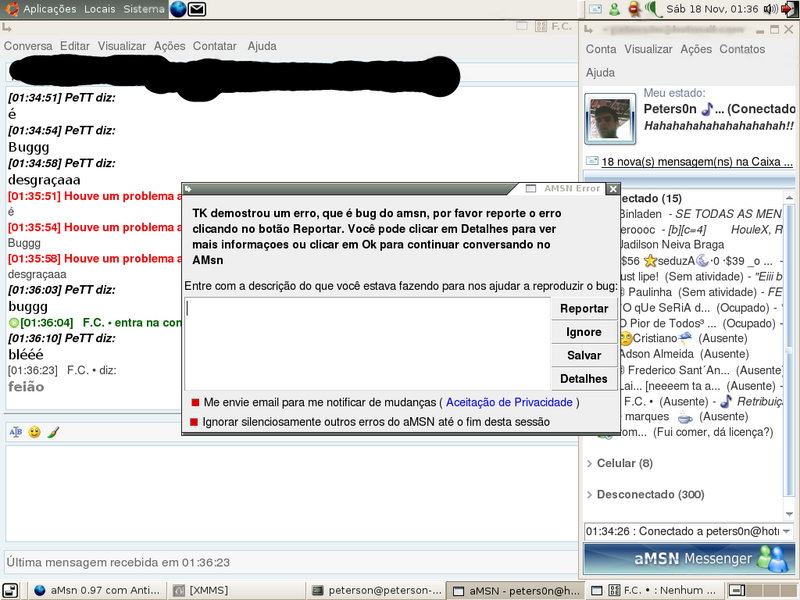
Task: Open the Aplicações menu with Ubuntu logo
Action: coord(40,9)
